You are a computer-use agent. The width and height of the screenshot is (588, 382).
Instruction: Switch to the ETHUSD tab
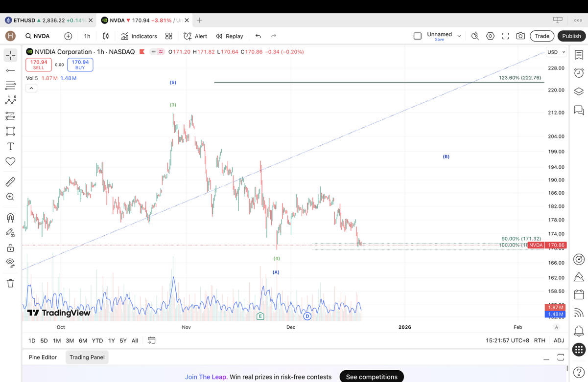(x=24, y=21)
